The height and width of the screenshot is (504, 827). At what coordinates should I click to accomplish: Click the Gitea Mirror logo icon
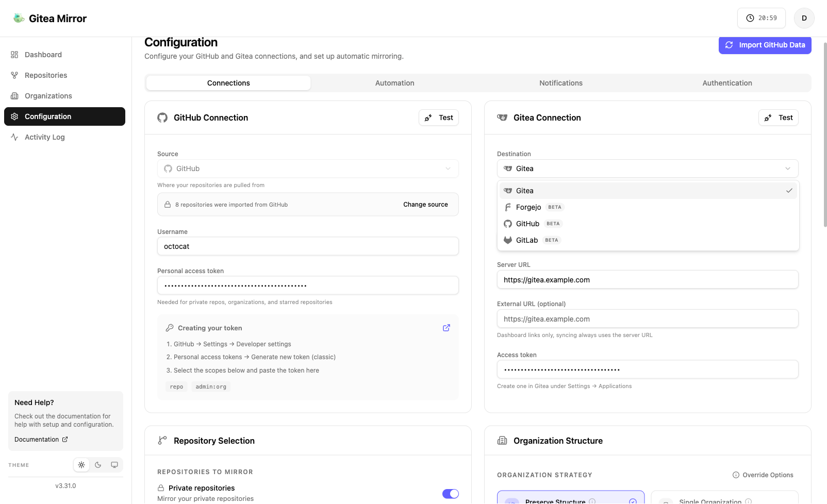(19, 19)
